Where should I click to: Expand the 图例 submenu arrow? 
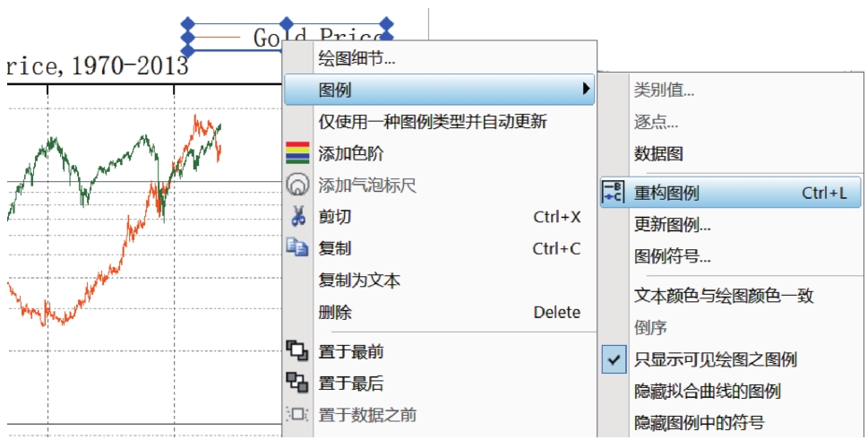(x=586, y=89)
